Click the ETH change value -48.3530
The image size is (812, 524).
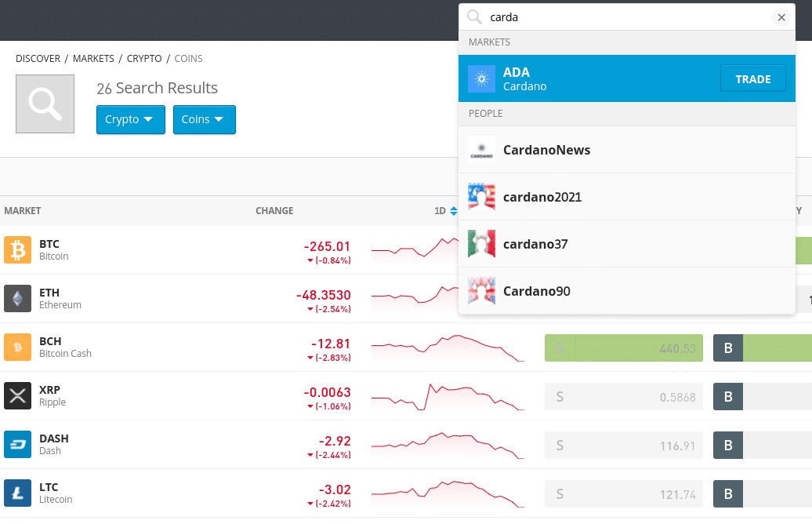(324, 295)
